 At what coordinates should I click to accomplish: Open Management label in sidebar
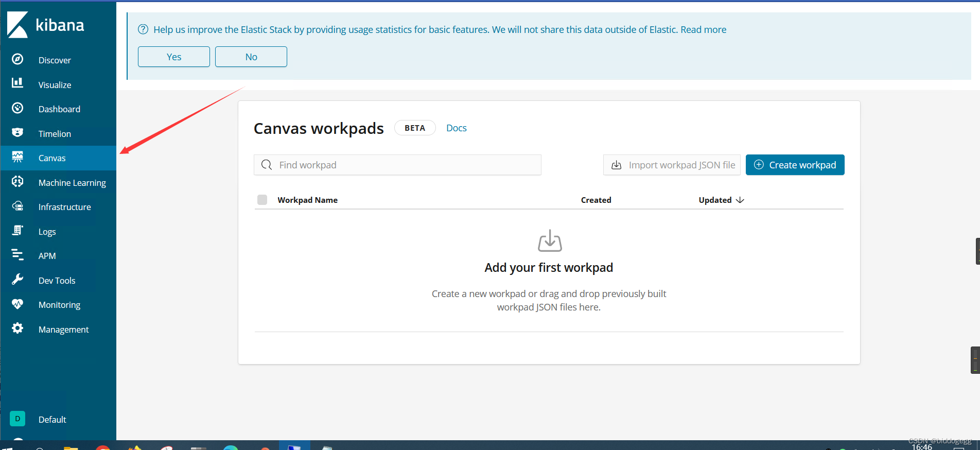point(63,330)
